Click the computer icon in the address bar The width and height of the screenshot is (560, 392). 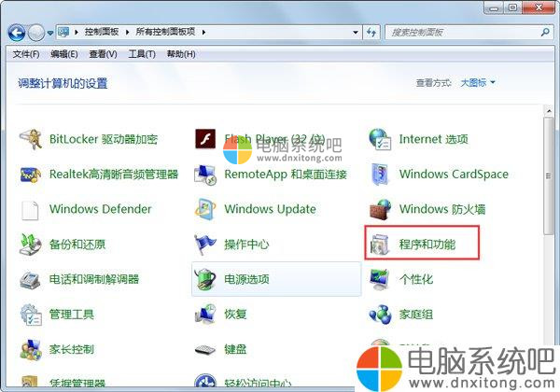point(63,32)
